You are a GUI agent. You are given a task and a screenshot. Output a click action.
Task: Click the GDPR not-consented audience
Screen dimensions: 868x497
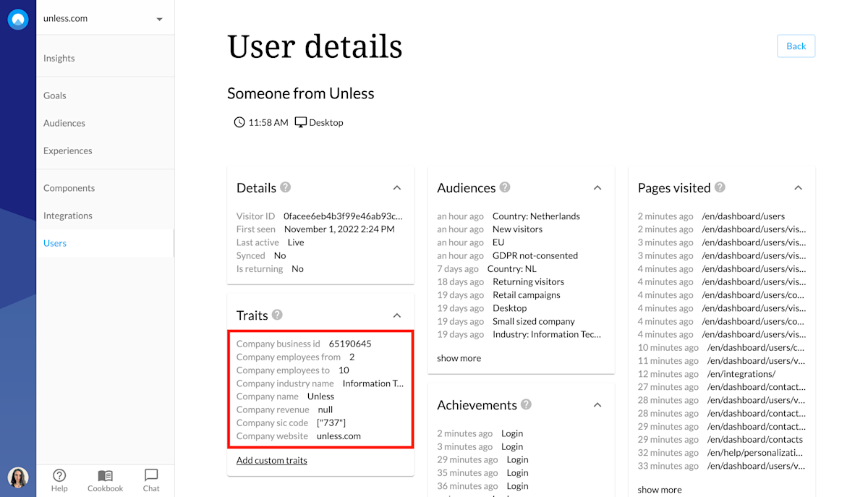coord(535,255)
